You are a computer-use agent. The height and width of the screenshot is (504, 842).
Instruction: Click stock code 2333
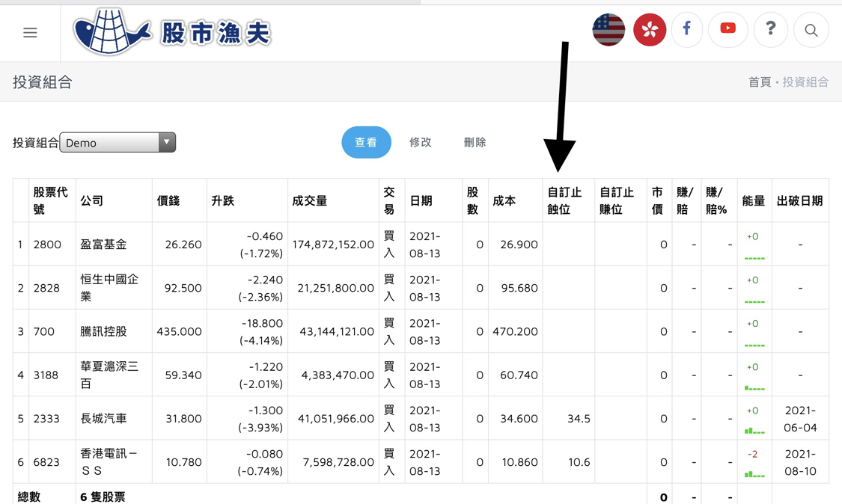(x=46, y=418)
